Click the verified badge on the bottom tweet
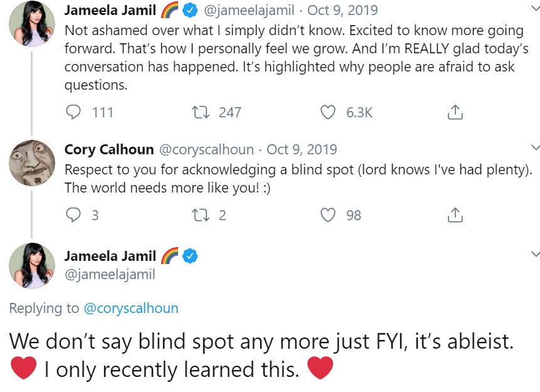This screenshot has width=540, height=392. (x=190, y=257)
